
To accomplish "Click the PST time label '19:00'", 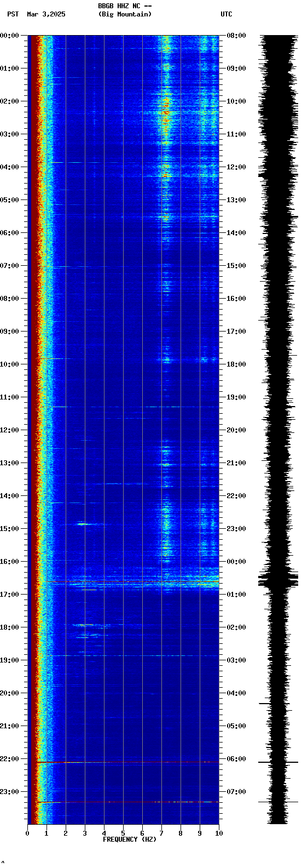I will click(9, 660).
